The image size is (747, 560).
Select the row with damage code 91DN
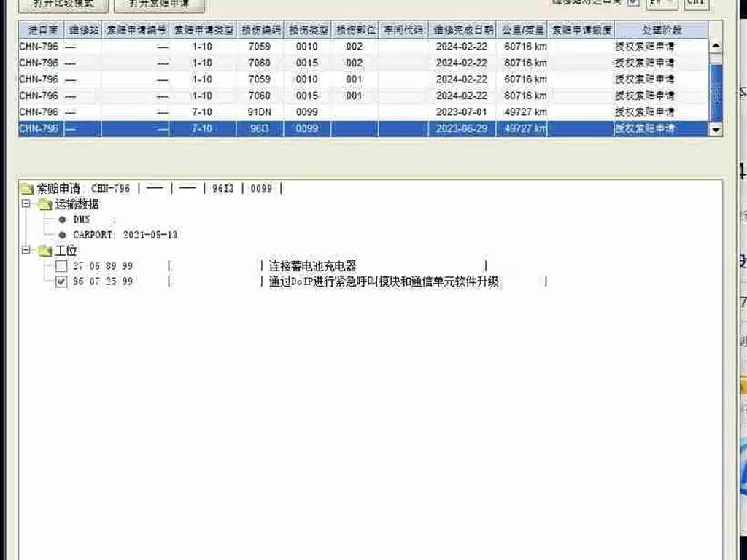tap(363, 112)
